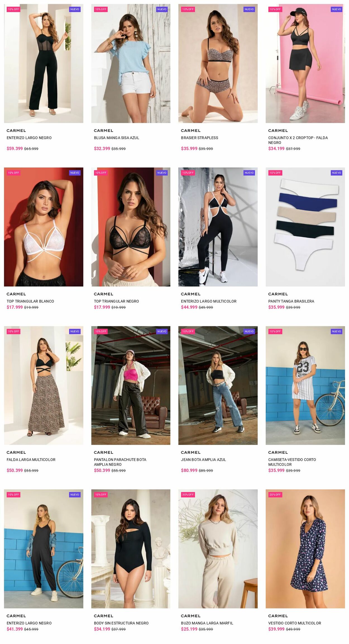
Task: Click the 10% OFF badge on Top Triangular Blanco
Action: point(13,173)
